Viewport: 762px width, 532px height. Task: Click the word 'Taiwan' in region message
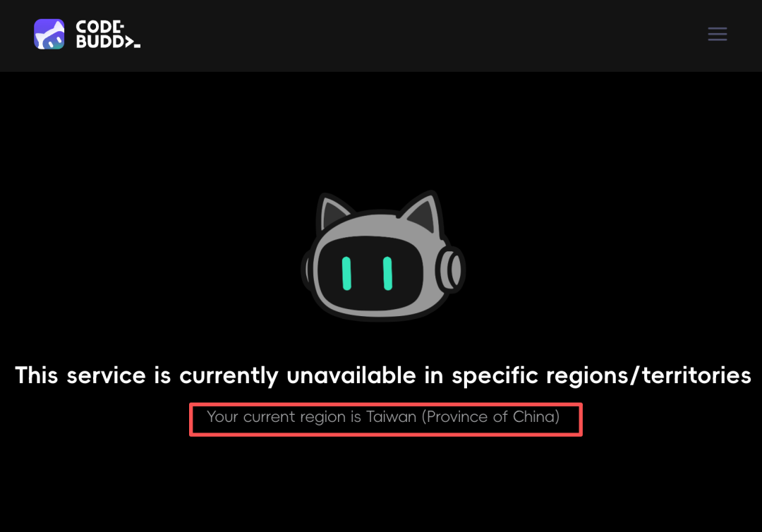pos(391,417)
